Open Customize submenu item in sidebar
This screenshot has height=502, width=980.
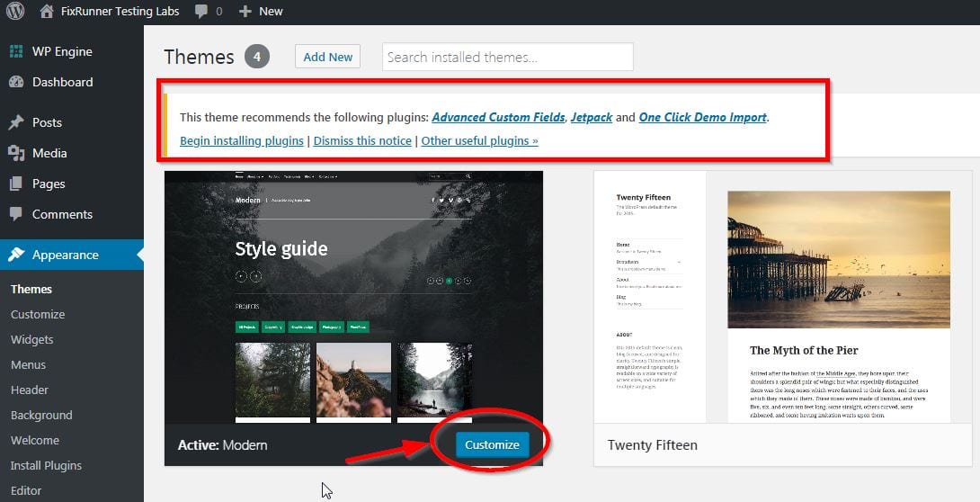pos(38,315)
